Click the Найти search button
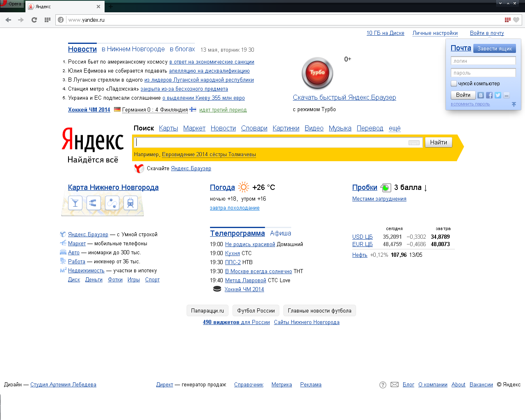Image resolution: width=525 pixels, height=420 pixels. pos(438,142)
